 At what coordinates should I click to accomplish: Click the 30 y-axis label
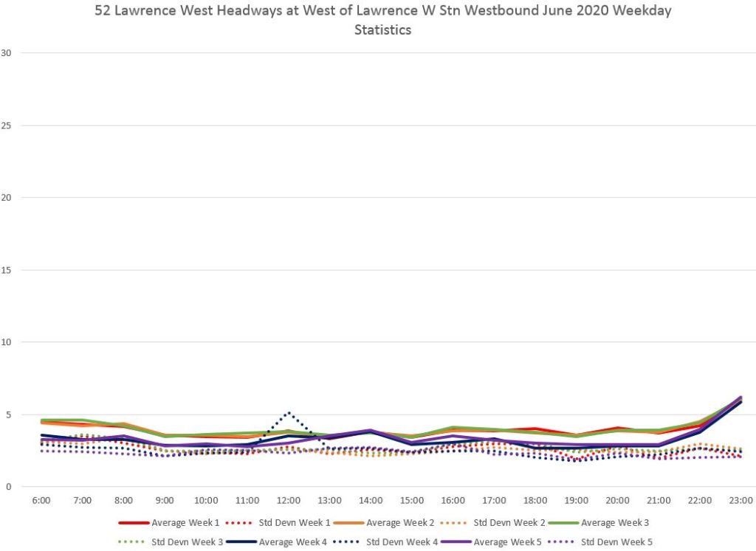point(7,53)
